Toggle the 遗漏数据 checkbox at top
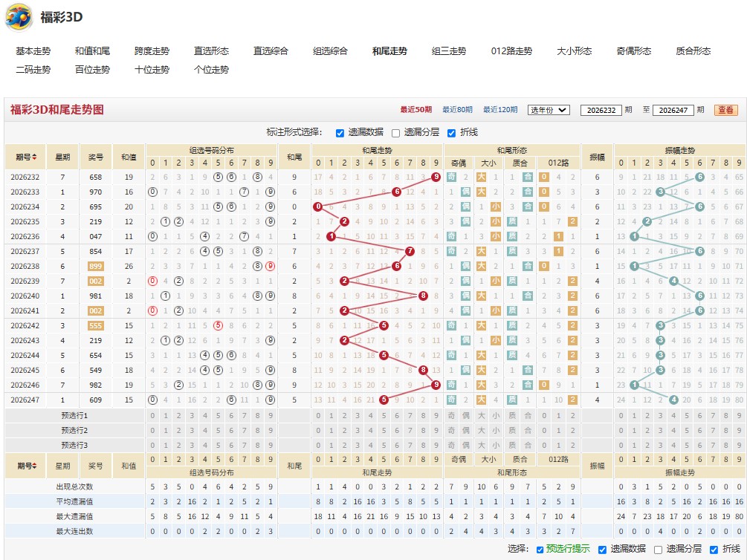This screenshot has height=560, width=747. [x=340, y=133]
